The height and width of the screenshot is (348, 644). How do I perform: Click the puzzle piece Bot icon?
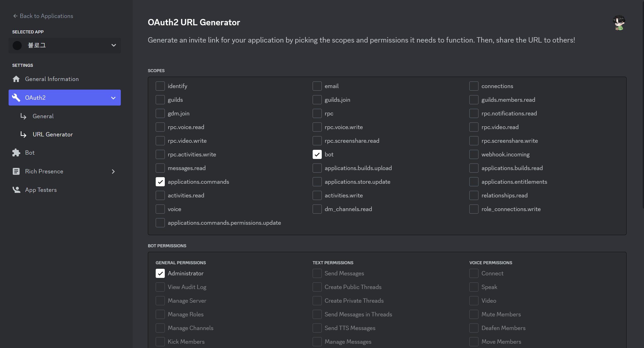pyautogui.click(x=16, y=153)
